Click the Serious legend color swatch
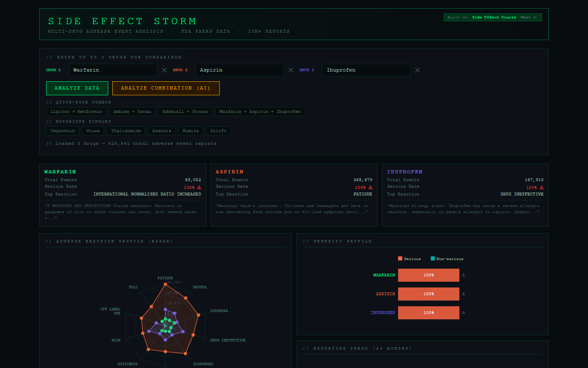This screenshot has width=588, height=368. click(x=400, y=258)
